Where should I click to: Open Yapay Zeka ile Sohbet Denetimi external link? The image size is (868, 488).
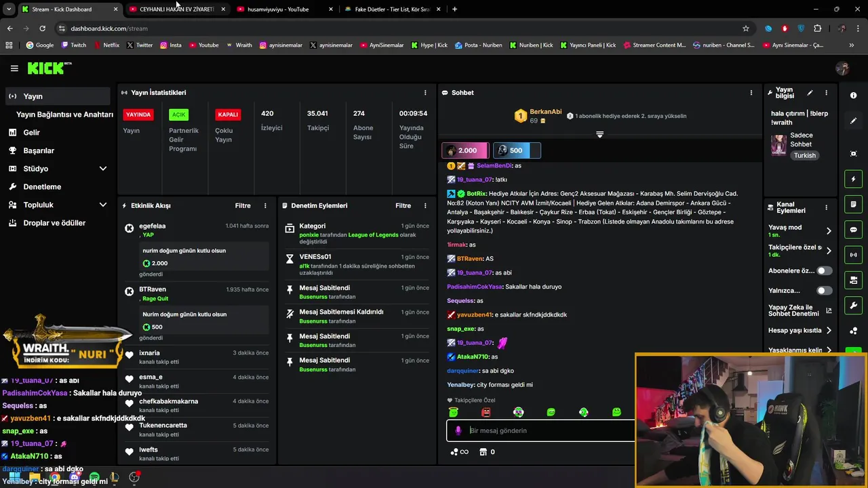(829, 311)
